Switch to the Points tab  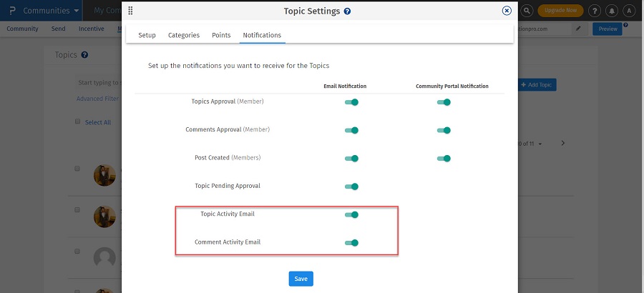(x=221, y=35)
